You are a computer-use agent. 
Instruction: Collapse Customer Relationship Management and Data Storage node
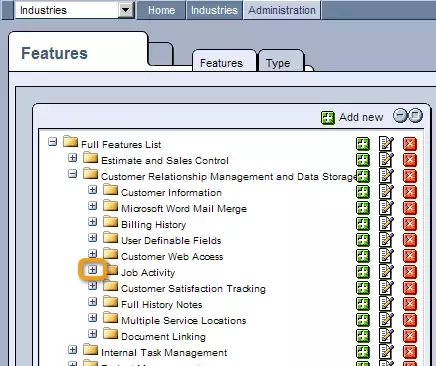pos(72,173)
